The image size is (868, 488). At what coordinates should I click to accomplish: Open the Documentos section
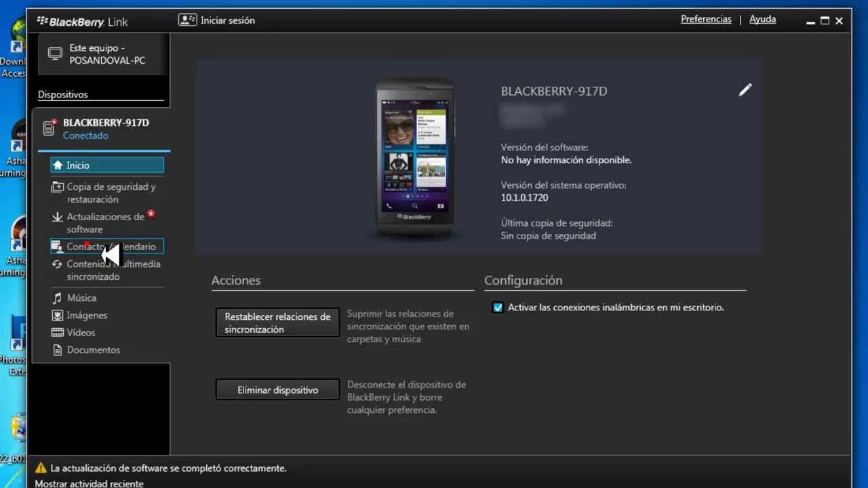point(94,350)
